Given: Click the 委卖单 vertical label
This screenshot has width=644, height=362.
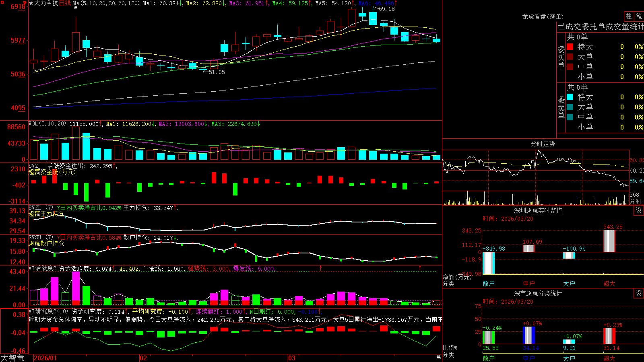Looking at the screenshot, I should click(x=561, y=107).
